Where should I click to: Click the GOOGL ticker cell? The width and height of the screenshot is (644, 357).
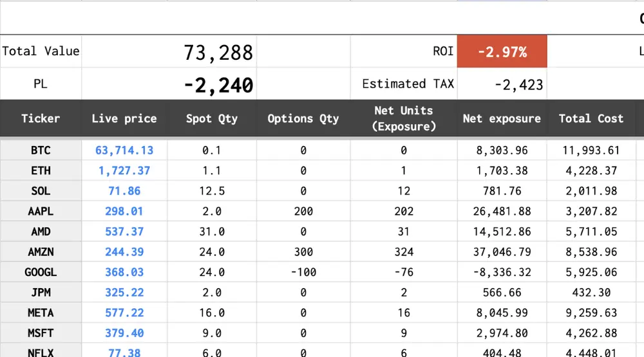41,272
